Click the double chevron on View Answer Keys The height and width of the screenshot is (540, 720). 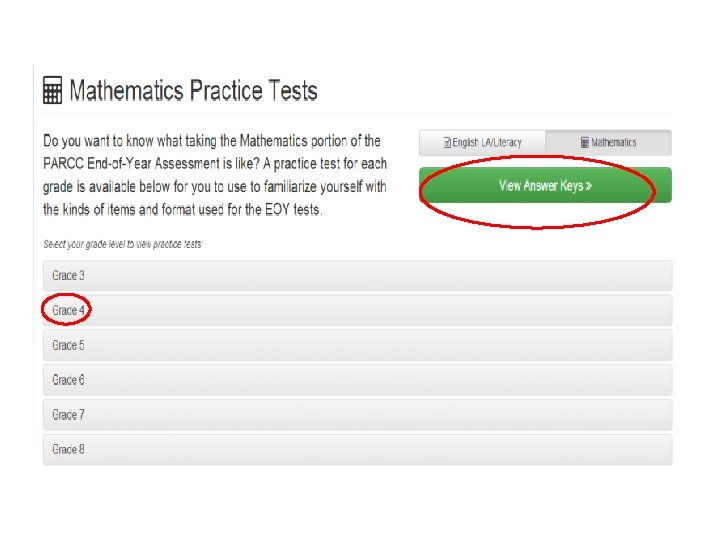point(589,186)
